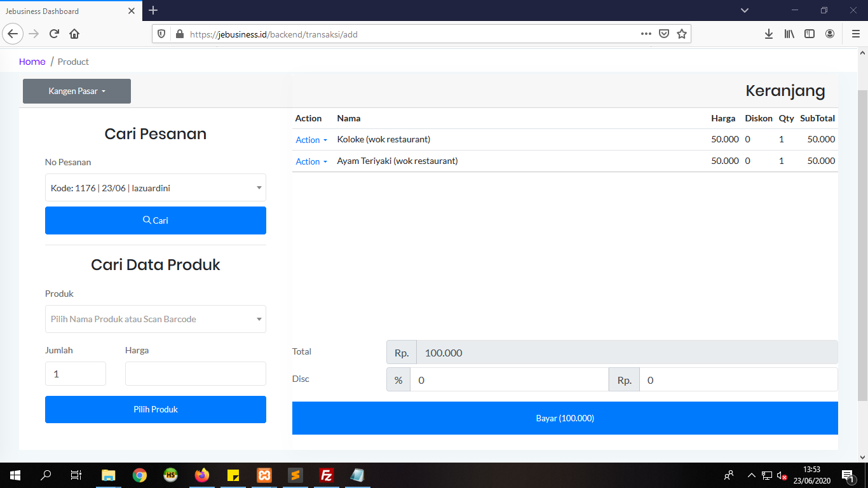Open XAMPP from the taskbar

(x=264, y=475)
